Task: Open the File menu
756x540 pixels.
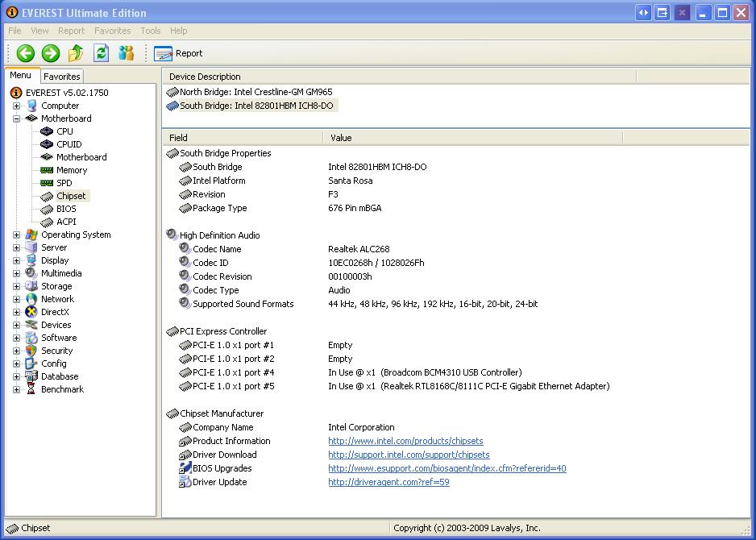Action: click(15, 31)
